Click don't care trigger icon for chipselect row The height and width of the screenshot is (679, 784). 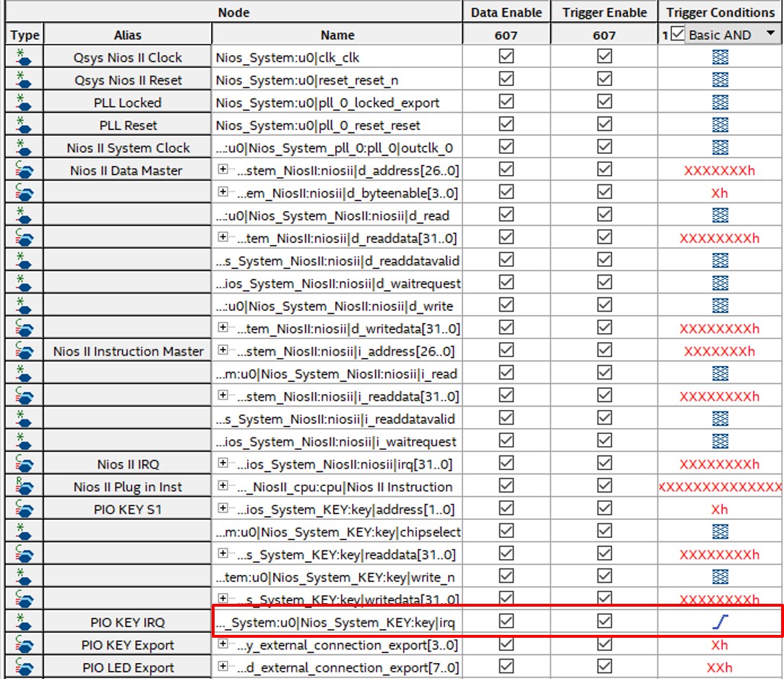tap(720, 531)
